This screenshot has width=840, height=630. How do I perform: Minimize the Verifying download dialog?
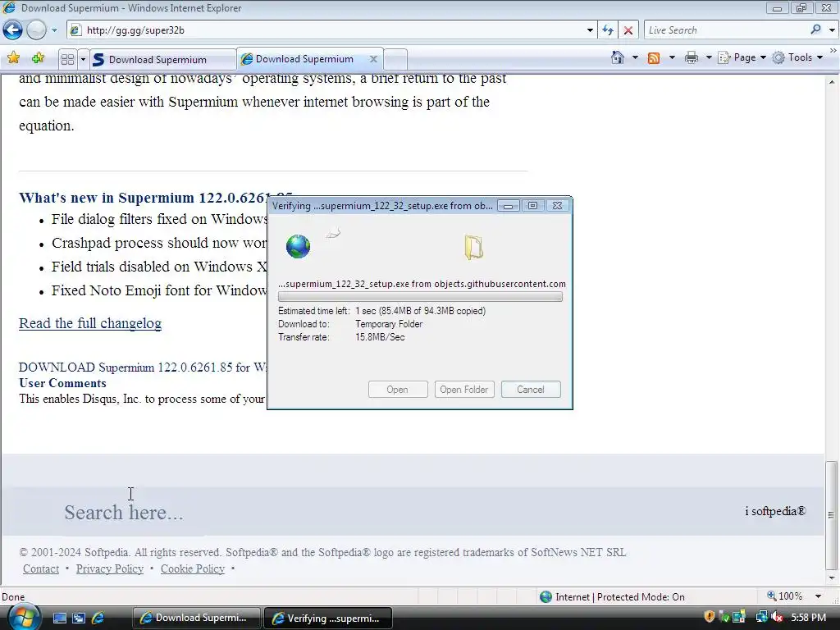(508, 206)
